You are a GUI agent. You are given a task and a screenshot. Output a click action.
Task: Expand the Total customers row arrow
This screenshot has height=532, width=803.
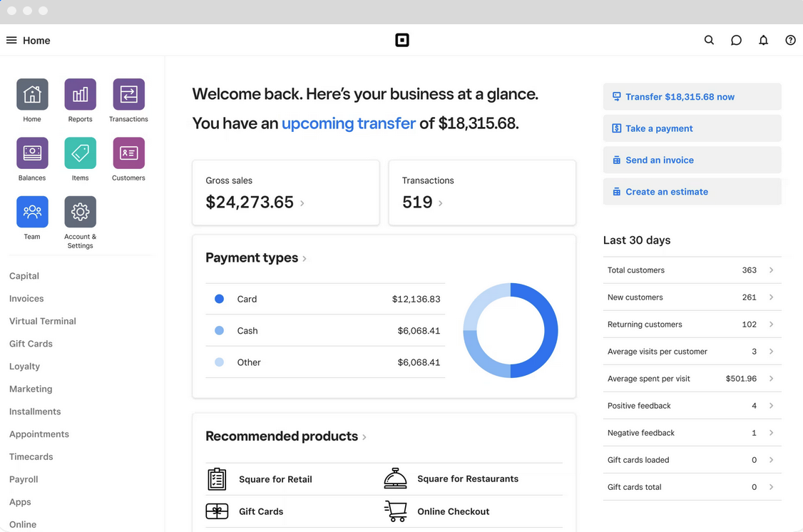[x=771, y=270]
